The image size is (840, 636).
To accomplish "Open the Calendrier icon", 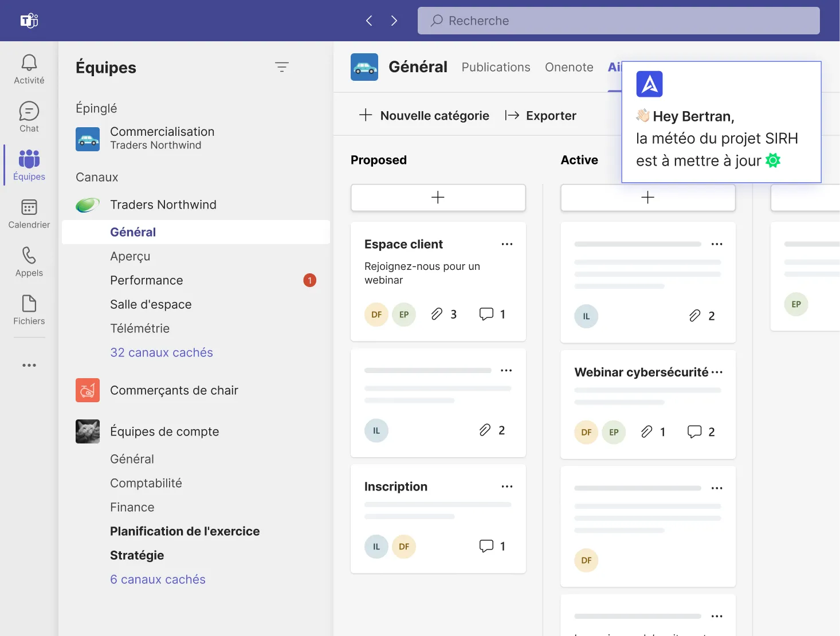I will 29,207.
